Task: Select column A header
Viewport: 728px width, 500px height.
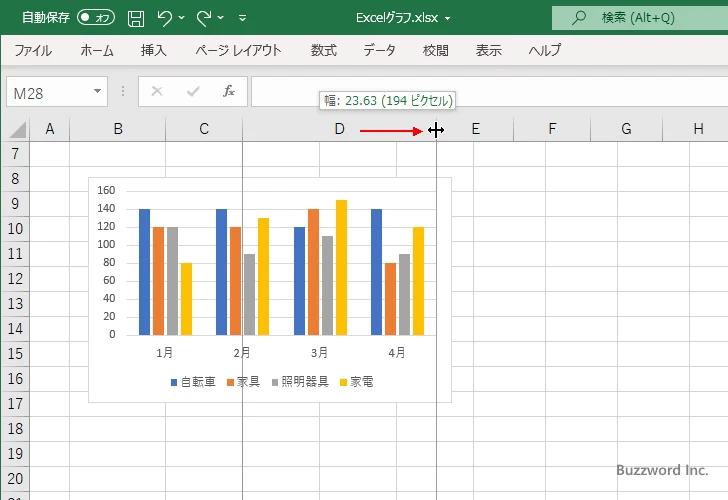Action: (50, 129)
